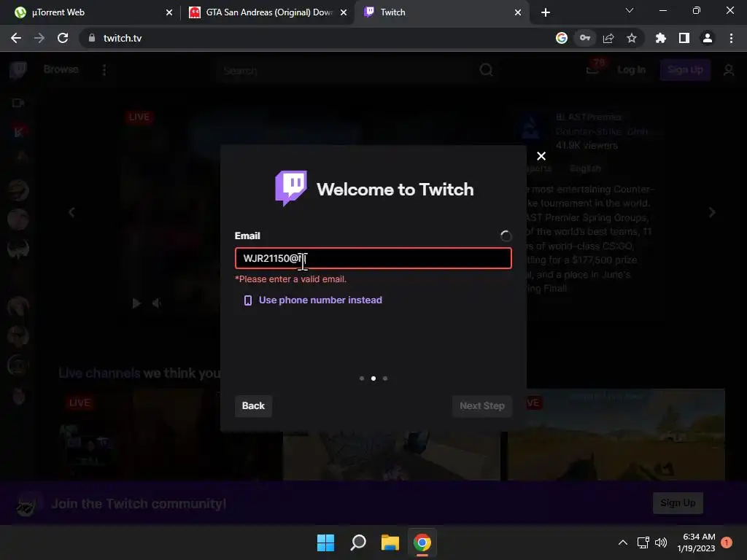Close the µTorrent Web tab
Viewport: 747px width, 560px height.
click(x=169, y=12)
